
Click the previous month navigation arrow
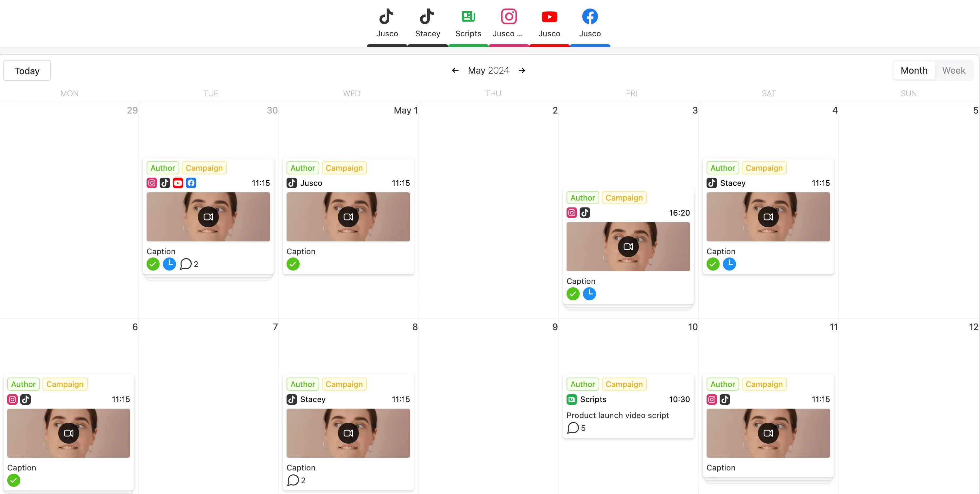click(x=455, y=70)
